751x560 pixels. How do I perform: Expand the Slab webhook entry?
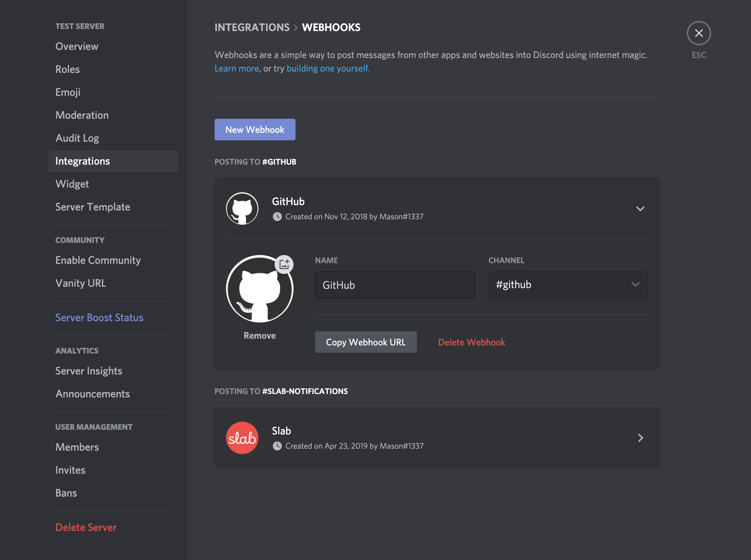[x=640, y=438]
